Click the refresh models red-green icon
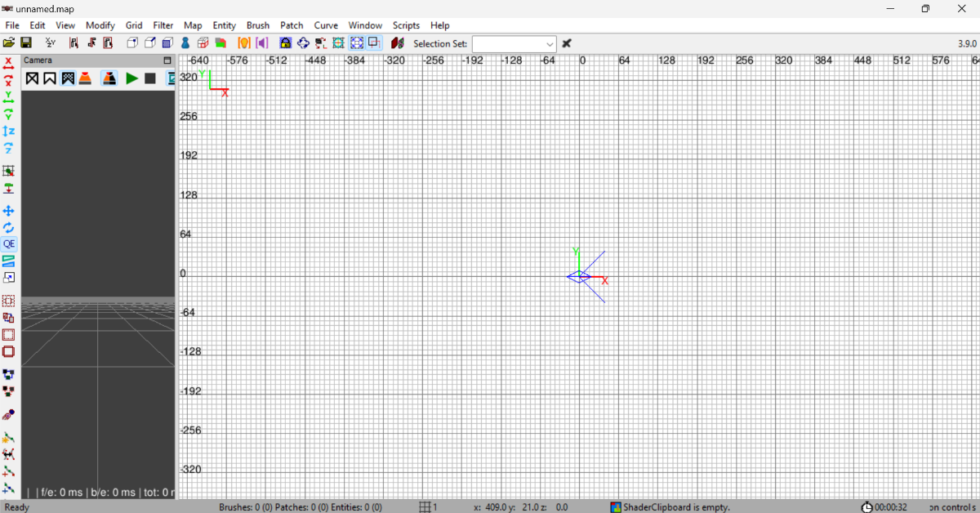The image size is (980, 513). coord(398,42)
